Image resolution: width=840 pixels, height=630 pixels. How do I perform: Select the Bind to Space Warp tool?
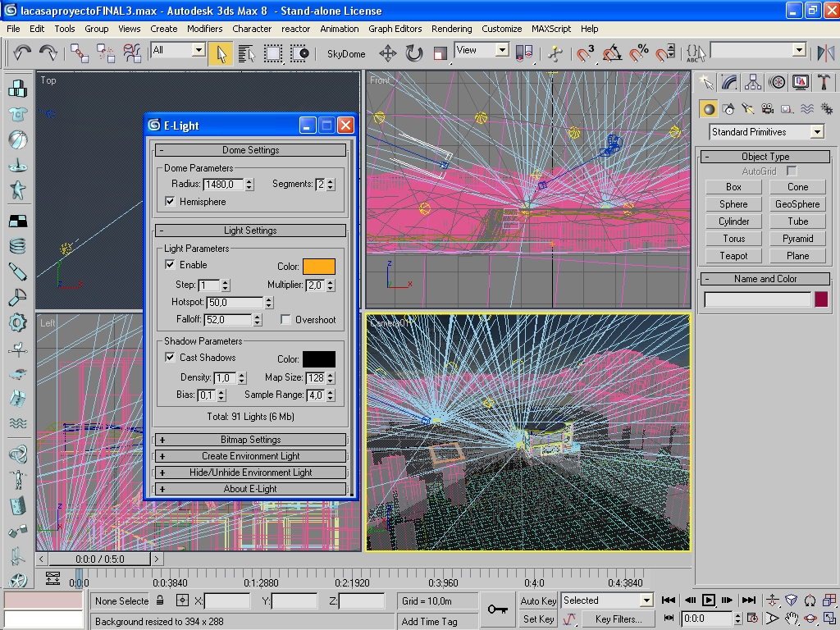(132, 53)
